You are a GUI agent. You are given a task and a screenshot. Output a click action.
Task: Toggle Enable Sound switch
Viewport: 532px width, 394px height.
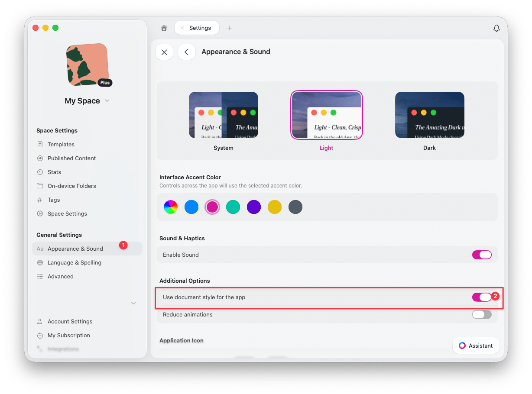click(482, 255)
